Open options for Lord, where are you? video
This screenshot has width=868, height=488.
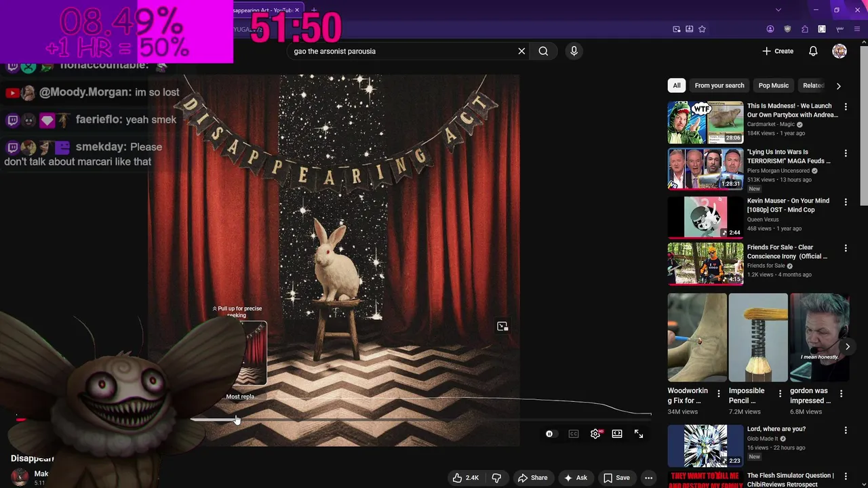click(846, 430)
